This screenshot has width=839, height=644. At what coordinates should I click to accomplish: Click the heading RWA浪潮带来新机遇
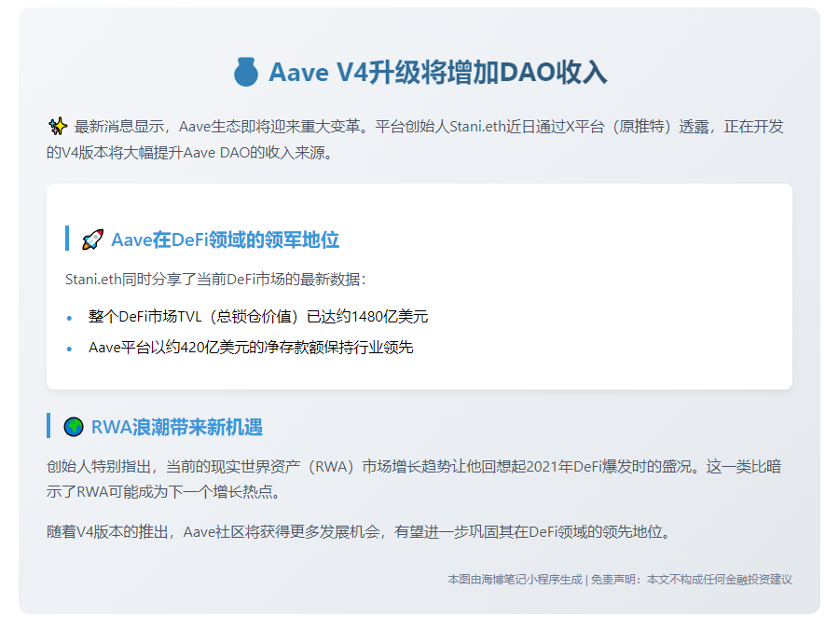[x=177, y=427]
